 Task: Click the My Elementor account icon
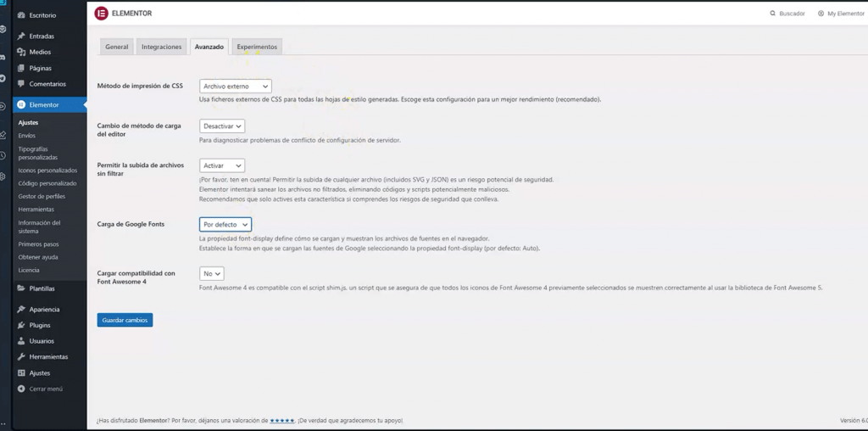[x=821, y=14]
